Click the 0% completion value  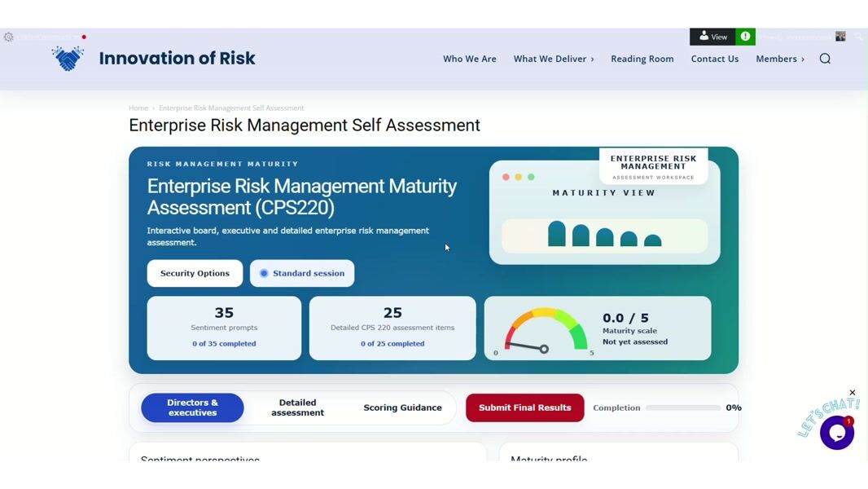(734, 407)
